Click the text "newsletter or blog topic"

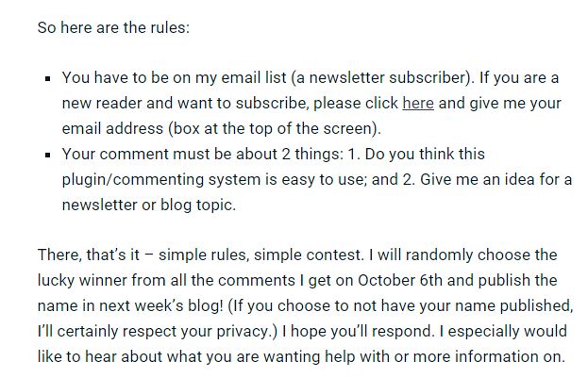147,205
